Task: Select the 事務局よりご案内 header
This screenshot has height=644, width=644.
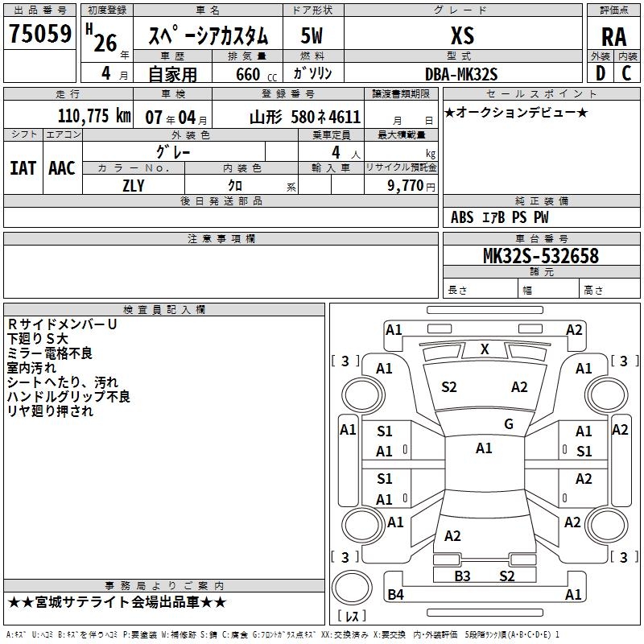Action: (164, 586)
